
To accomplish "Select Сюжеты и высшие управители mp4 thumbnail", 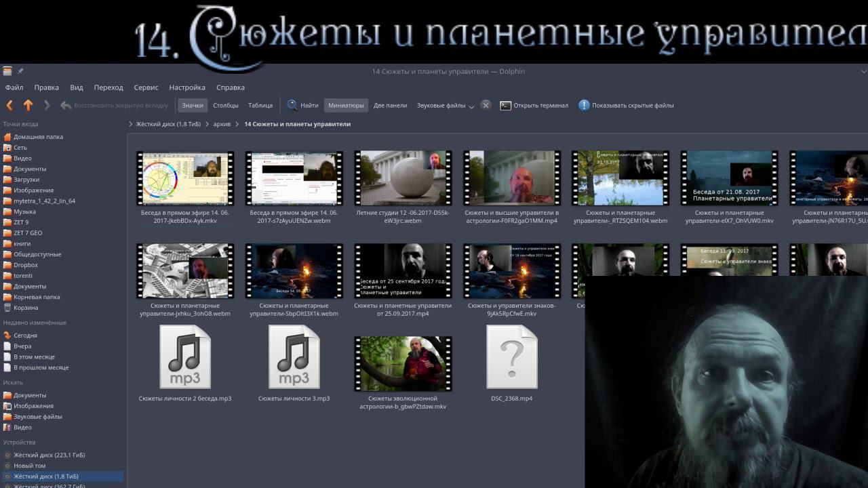I will (512, 178).
